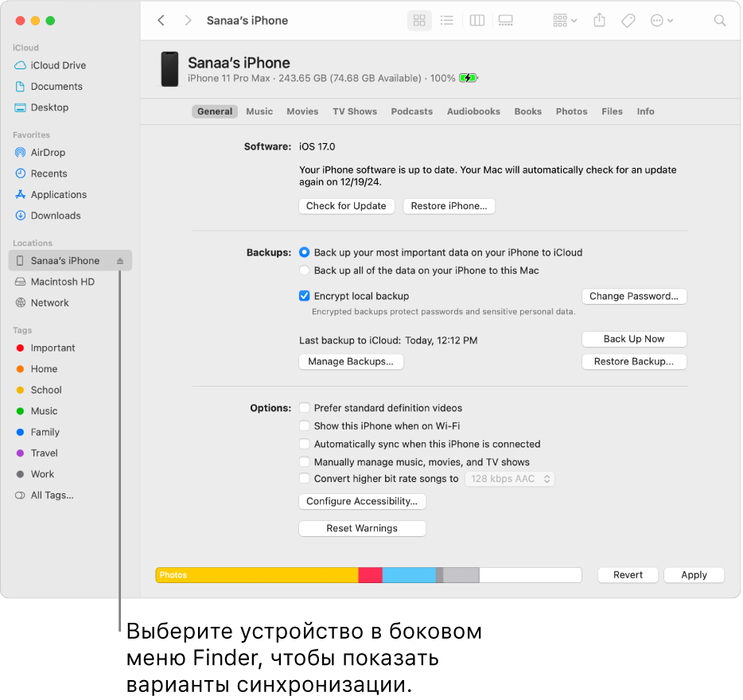Enable Convert higher bit rate songs
Image resolution: width=743 pixels, height=700 pixels.
(304, 479)
